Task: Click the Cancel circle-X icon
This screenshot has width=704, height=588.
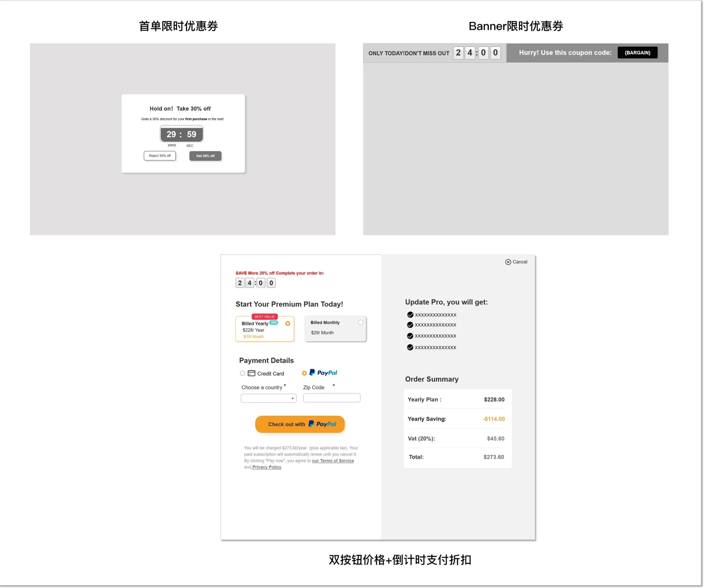Action: tap(508, 262)
